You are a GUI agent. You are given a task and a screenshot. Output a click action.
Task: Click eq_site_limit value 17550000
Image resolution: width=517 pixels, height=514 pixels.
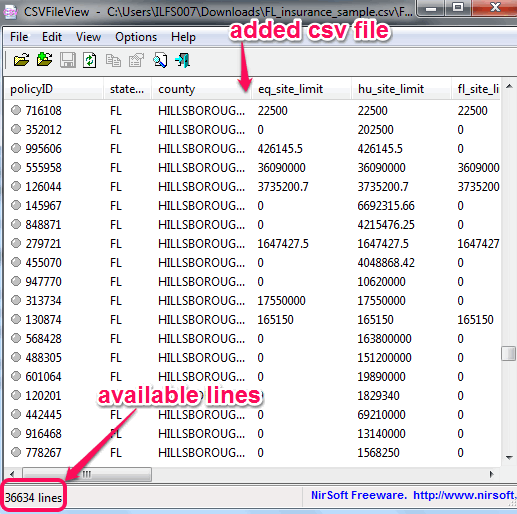click(x=281, y=301)
